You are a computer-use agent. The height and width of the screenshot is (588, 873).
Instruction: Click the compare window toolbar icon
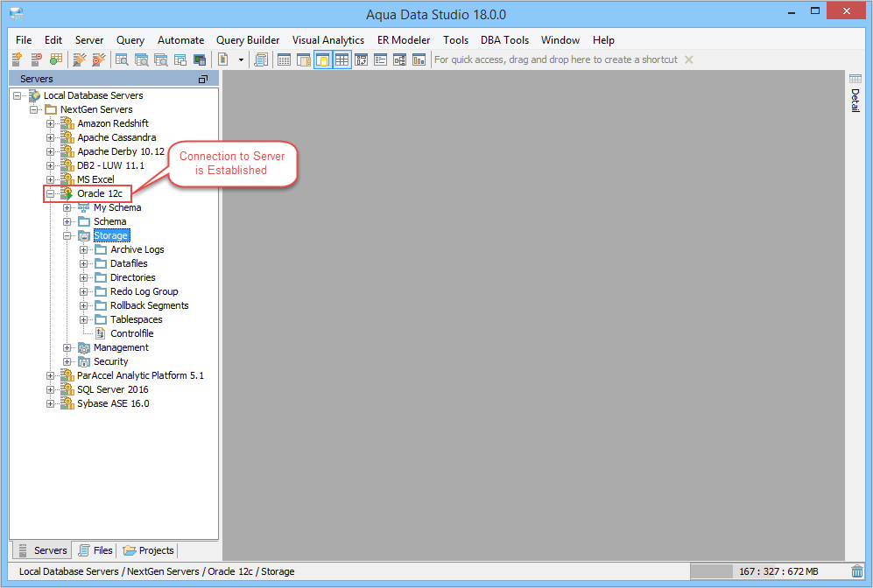coord(362,59)
